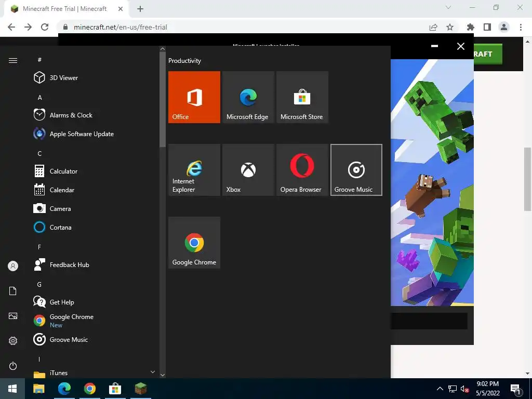Open Minecraft Launcher on taskbar
This screenshot has height=399, width=532.
tap(140, 389)
